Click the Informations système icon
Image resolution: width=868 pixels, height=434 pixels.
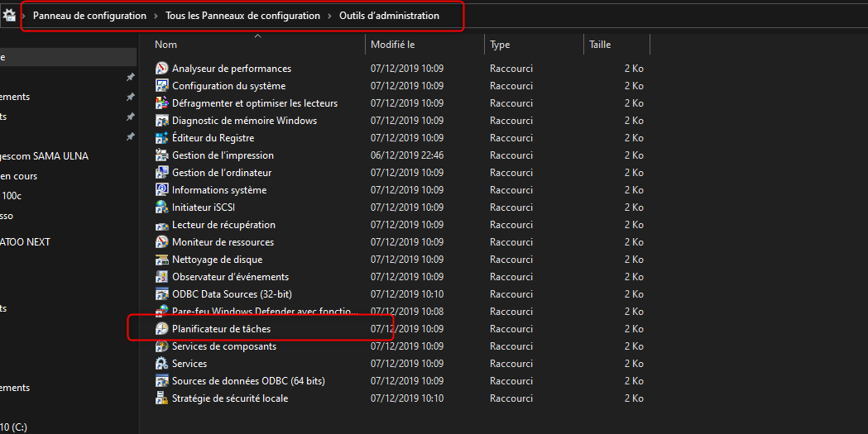161,189
